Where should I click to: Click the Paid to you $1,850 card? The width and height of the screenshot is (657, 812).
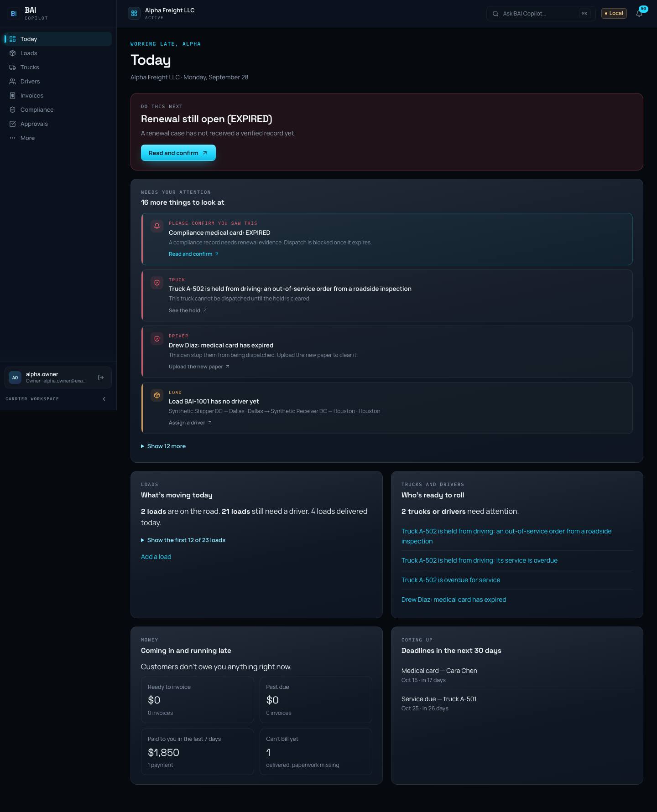click(x=198, y=752)
